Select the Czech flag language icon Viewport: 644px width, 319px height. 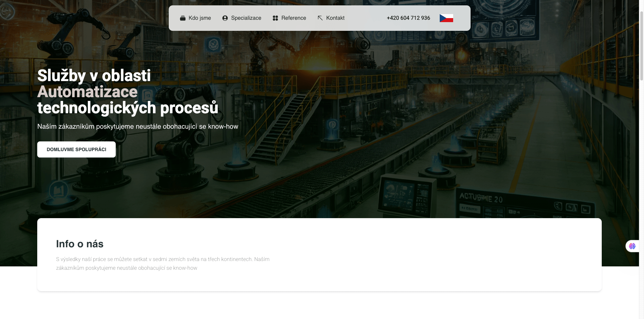446,18
